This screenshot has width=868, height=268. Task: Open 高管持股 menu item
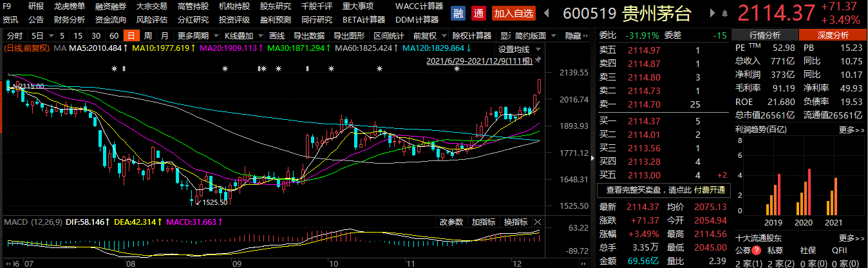pos(193,6)
